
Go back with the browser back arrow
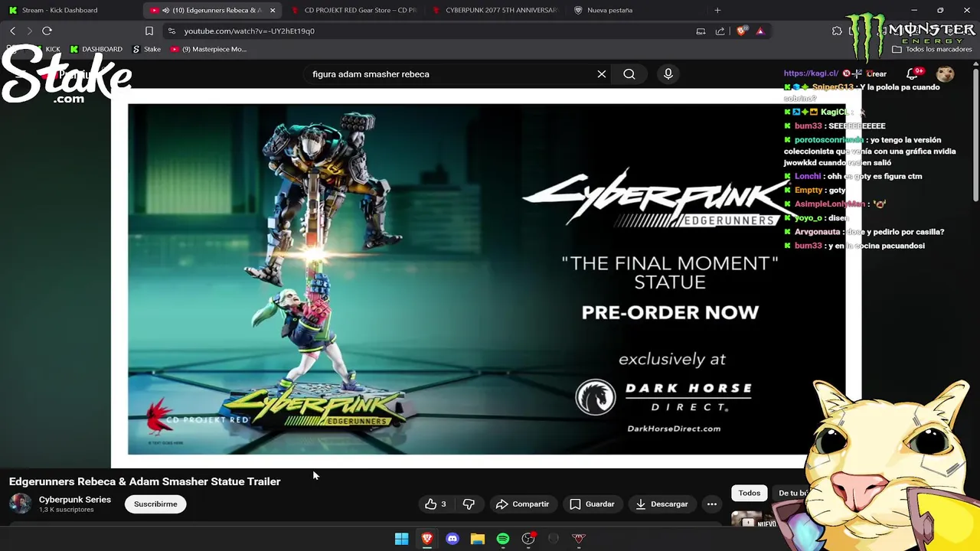coord(12,31)
